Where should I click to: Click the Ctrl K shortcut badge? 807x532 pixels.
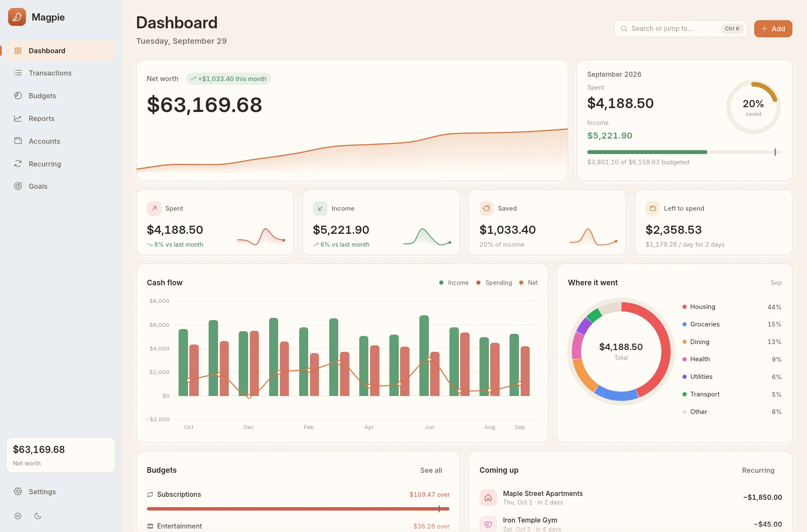click(x=732, y=29)
